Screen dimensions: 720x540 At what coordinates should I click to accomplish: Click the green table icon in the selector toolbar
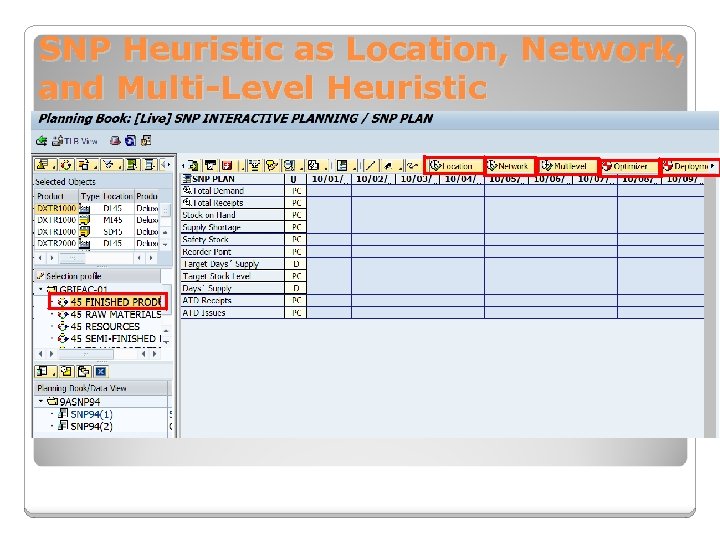coord(132,165)
